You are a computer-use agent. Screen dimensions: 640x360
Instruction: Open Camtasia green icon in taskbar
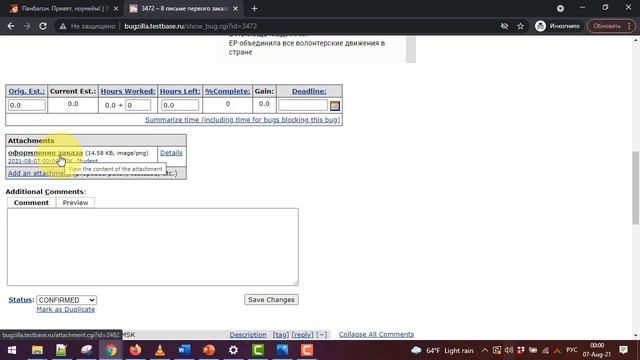pyautogui.click(x=258, y=350)
